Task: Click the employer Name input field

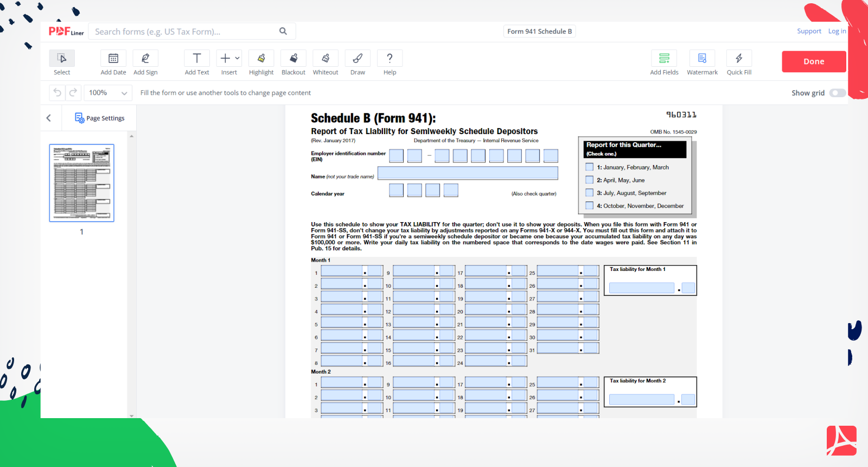Action: (x=468, y=173)
